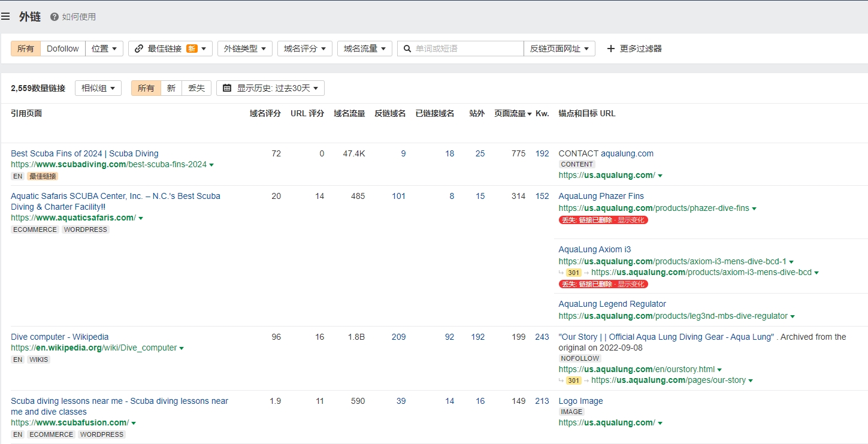This screenshot has width=868, height=444.
Task: Click referring domains count 101
Action: [398, 196]
